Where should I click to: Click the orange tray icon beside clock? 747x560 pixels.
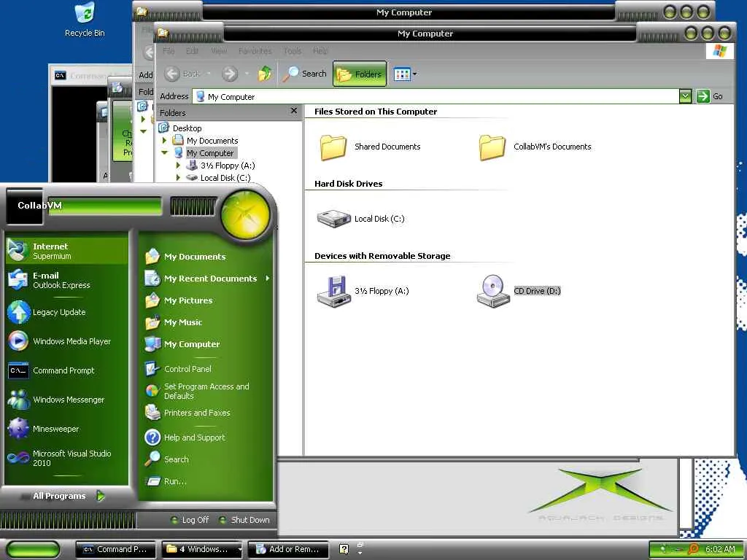(x=693, y=549)
